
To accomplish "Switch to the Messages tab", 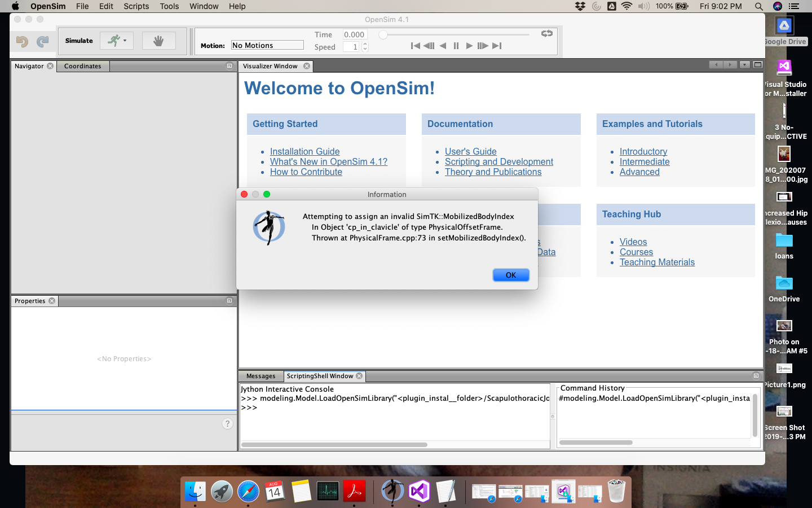I will 261,376.
